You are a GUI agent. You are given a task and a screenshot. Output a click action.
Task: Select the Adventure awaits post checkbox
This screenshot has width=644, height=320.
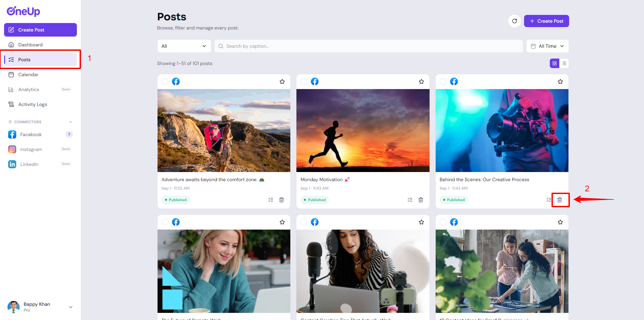(x=165, y=82)
